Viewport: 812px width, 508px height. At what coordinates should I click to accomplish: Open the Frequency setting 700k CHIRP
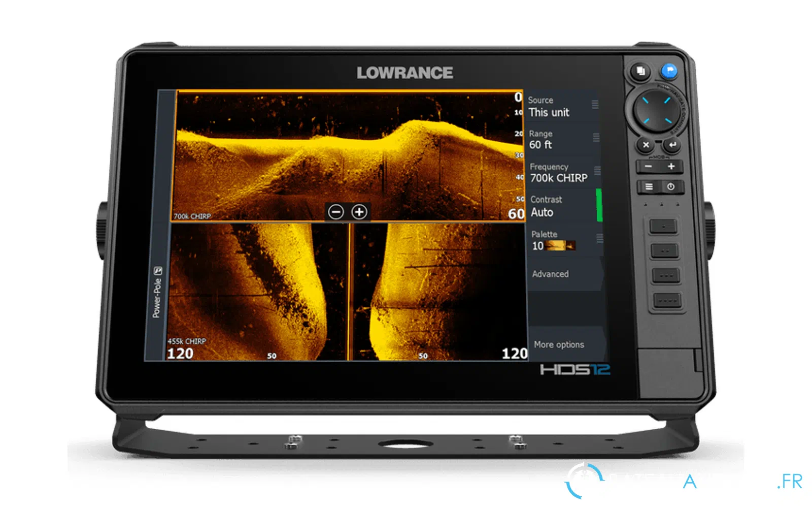point(564,173)
